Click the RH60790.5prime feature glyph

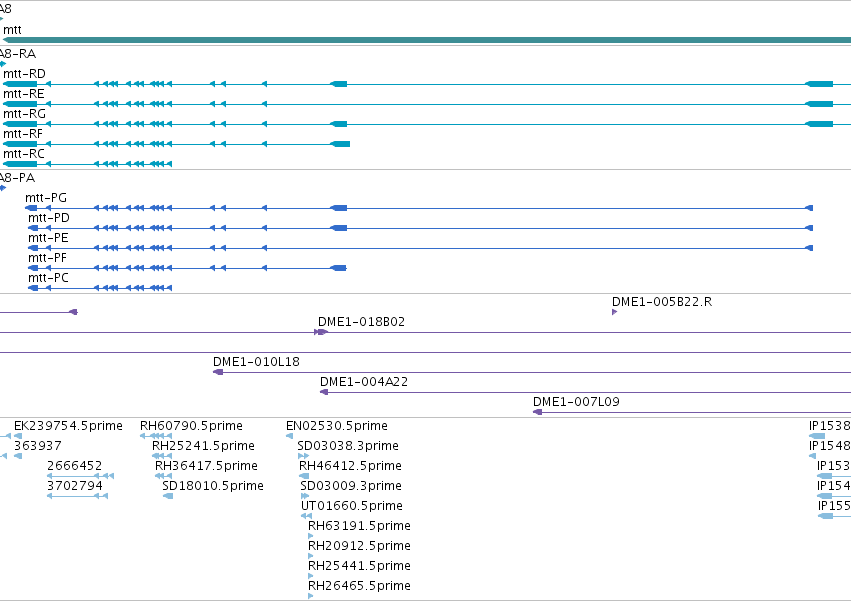(x=156, y=436)
